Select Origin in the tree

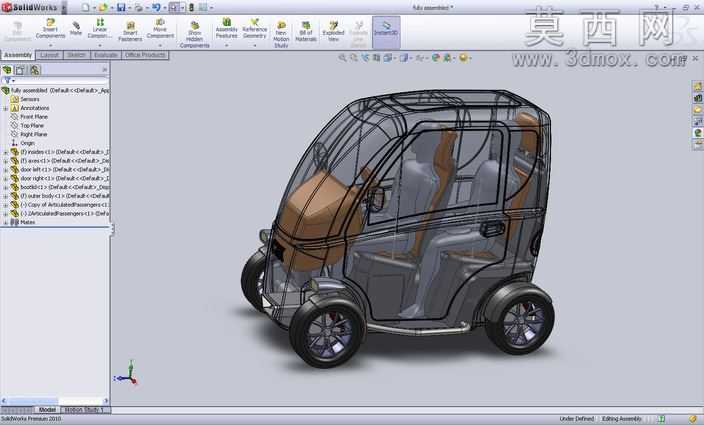pyautogui.click(x=27, y=143)
